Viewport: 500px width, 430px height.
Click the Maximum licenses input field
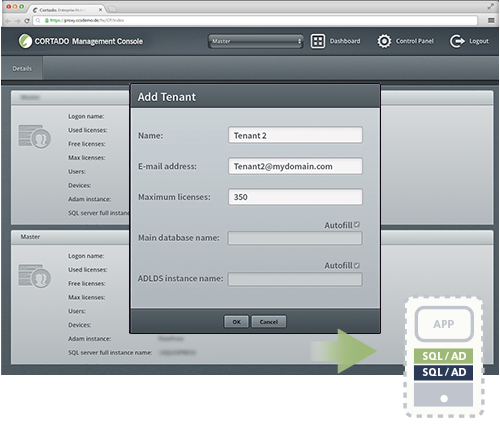click(295, 197)
